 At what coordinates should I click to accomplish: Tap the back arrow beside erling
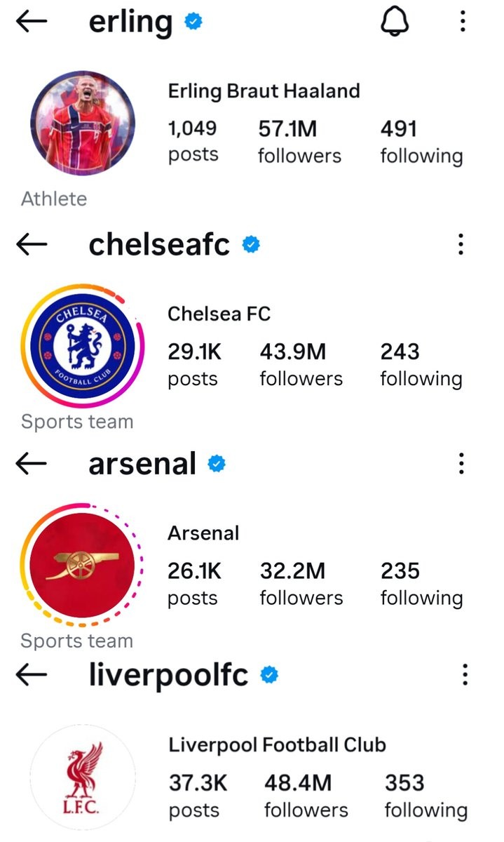[x=32, y=22]
